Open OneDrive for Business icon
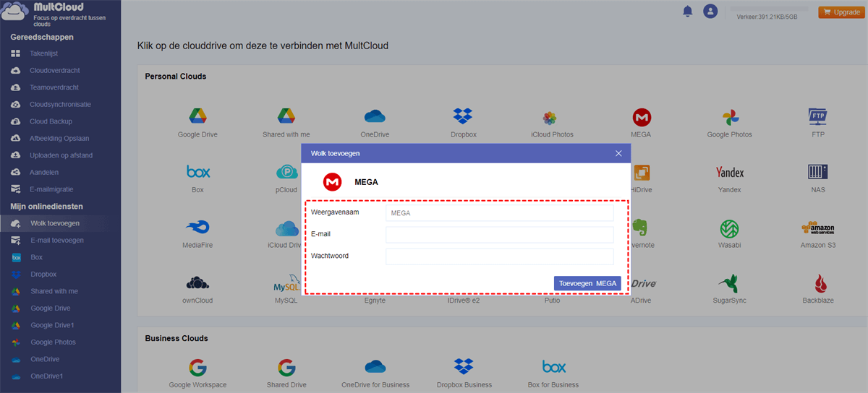Screen dimensions: 868x393 coord(375,366)
